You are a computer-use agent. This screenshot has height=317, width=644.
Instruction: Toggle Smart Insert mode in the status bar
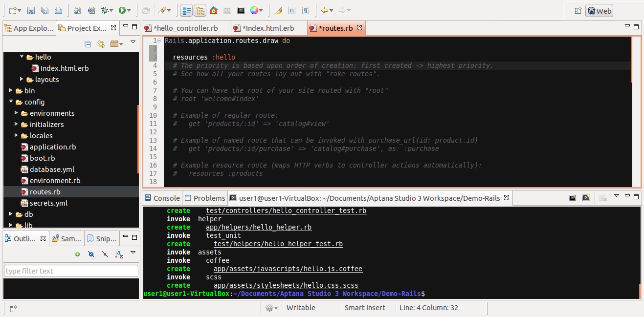tap(366, 308)
